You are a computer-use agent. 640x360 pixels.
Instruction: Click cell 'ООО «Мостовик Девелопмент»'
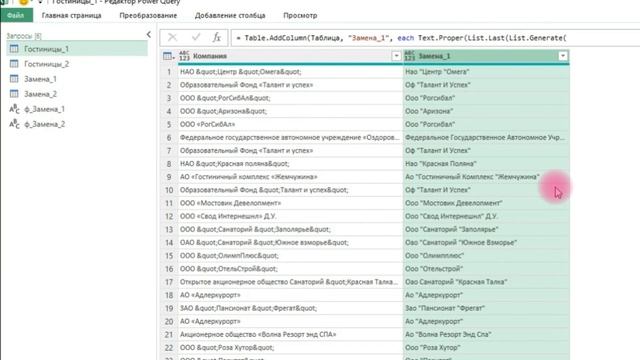(x=290, y=203)
